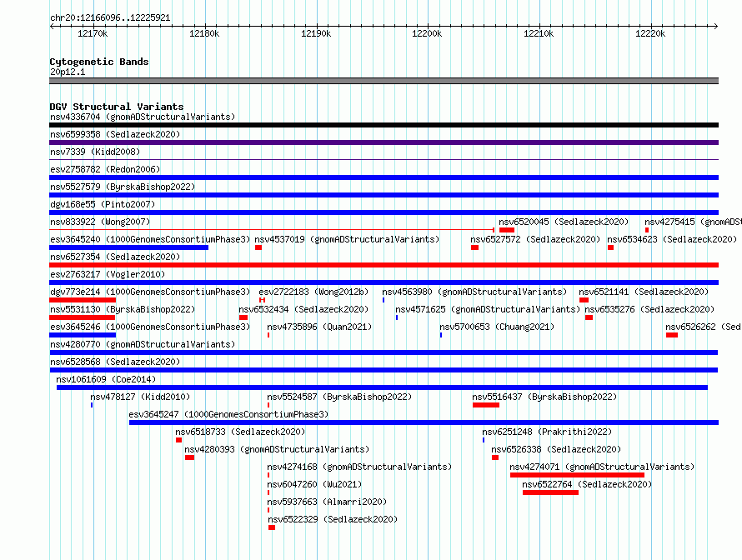
Task: Select nsv5516437 (ByrskaBishop2022) label
Action: [544, 397]
